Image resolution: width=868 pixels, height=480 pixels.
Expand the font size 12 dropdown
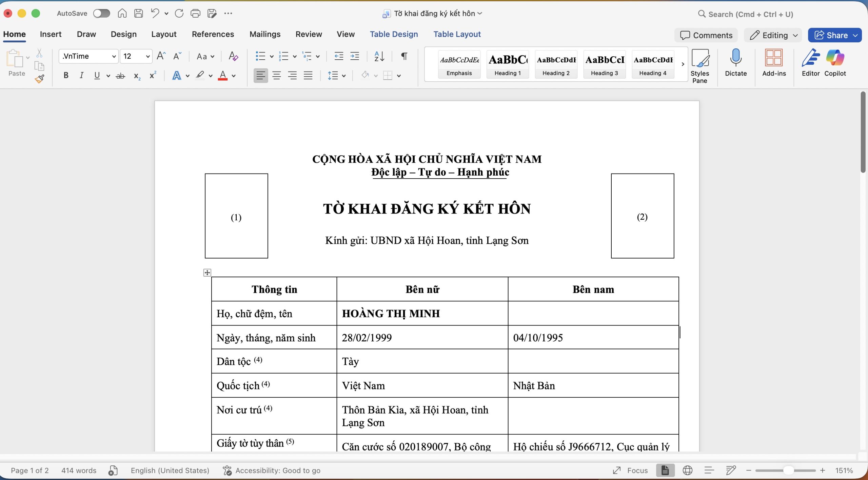[148, 56]
